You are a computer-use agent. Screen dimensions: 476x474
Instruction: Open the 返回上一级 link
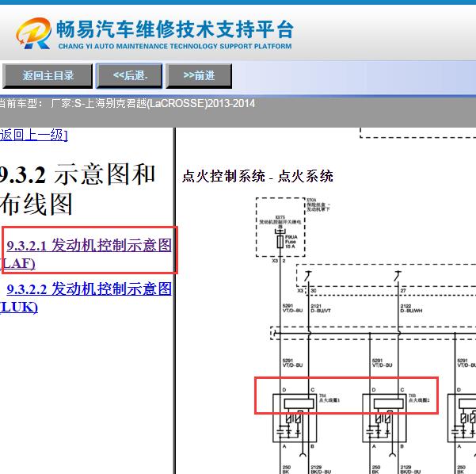click(34, 136)
